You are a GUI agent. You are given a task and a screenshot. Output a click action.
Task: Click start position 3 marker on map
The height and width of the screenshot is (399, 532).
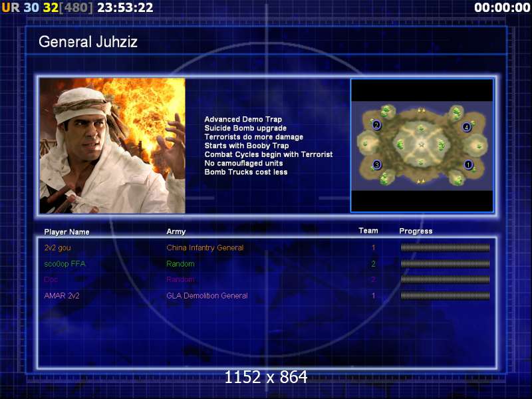tap(376, 165)
